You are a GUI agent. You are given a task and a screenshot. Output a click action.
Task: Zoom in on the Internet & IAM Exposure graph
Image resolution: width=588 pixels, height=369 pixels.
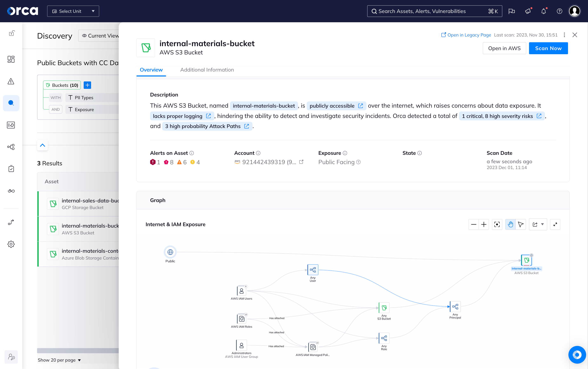484,224
